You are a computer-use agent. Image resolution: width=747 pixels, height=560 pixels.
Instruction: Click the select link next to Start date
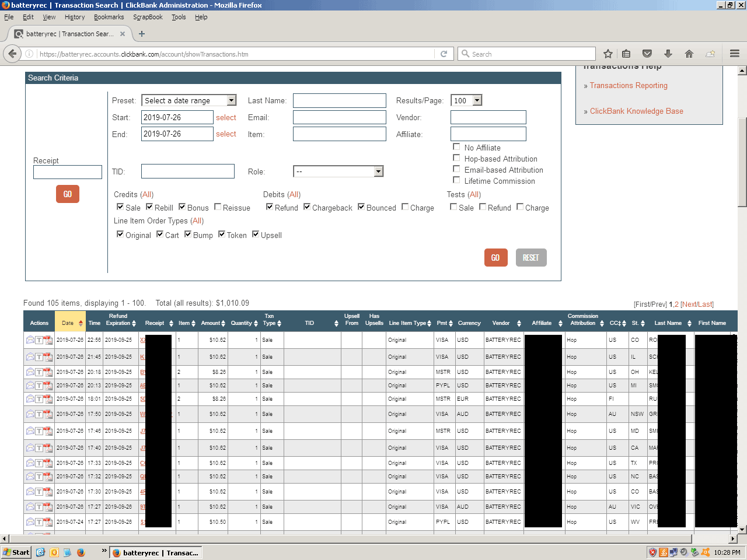pos(226,117)
